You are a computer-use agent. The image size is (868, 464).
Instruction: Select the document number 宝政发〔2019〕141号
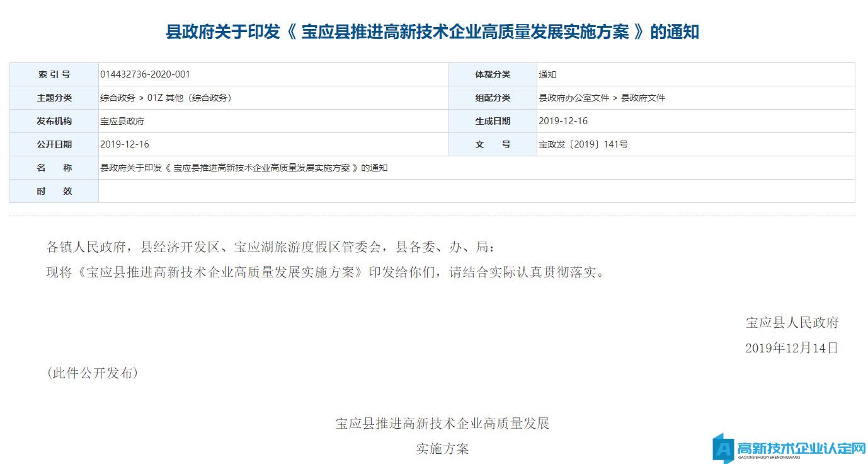point(583,144)
